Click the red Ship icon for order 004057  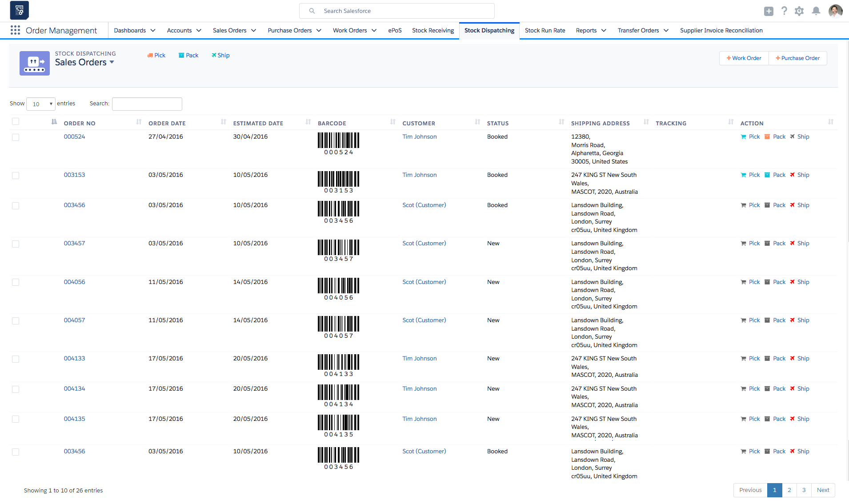point(792,320)
